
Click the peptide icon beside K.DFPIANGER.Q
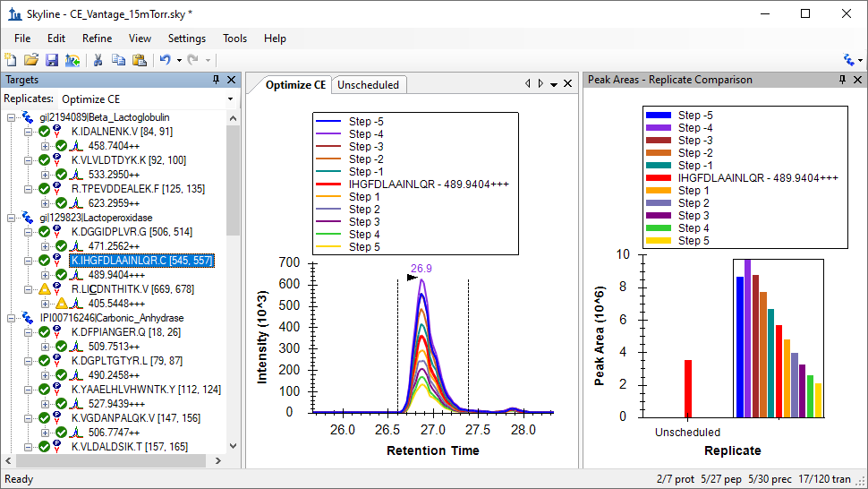pos(57,332)
